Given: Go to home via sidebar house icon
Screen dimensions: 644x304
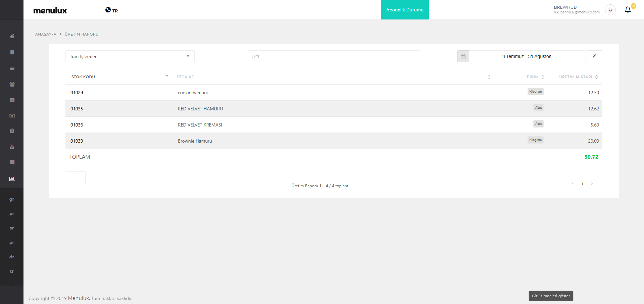Looking at the screenshot, I should tap(12, 36).
